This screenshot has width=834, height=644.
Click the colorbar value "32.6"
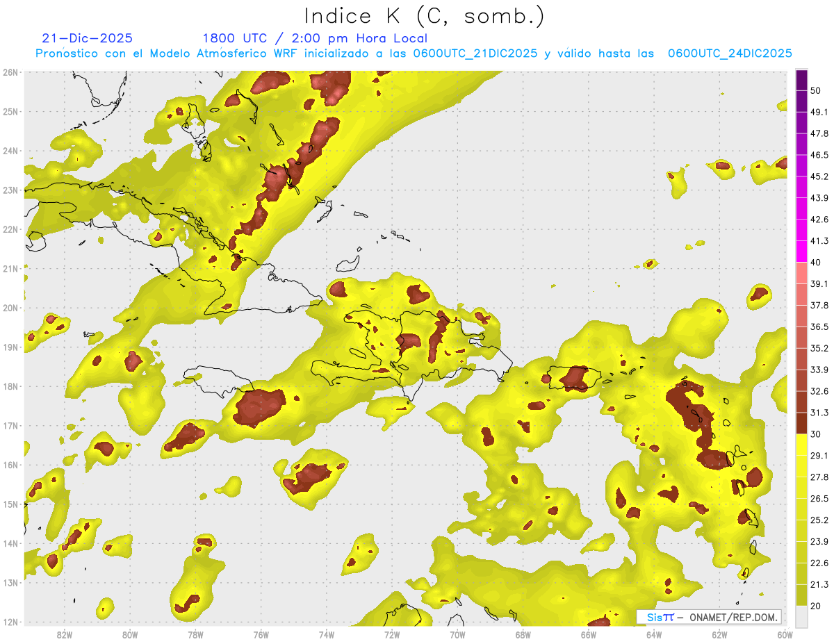pos(819,392)
